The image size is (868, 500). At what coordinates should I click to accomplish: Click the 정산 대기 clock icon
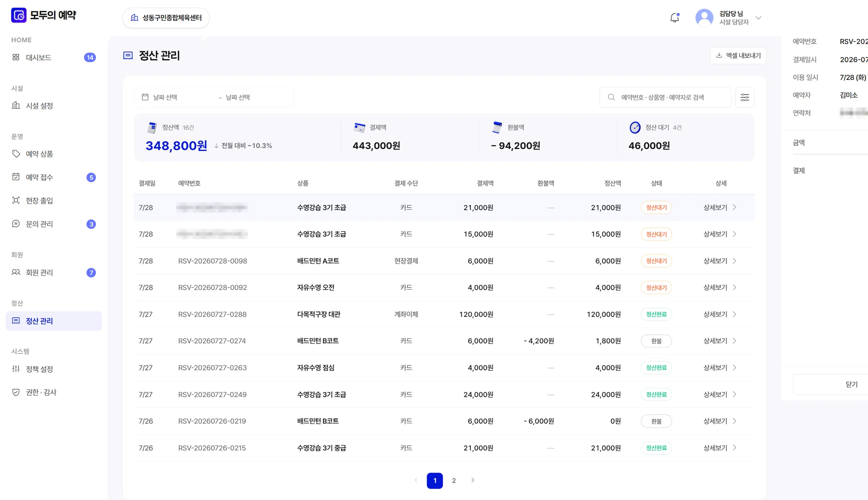635,127
